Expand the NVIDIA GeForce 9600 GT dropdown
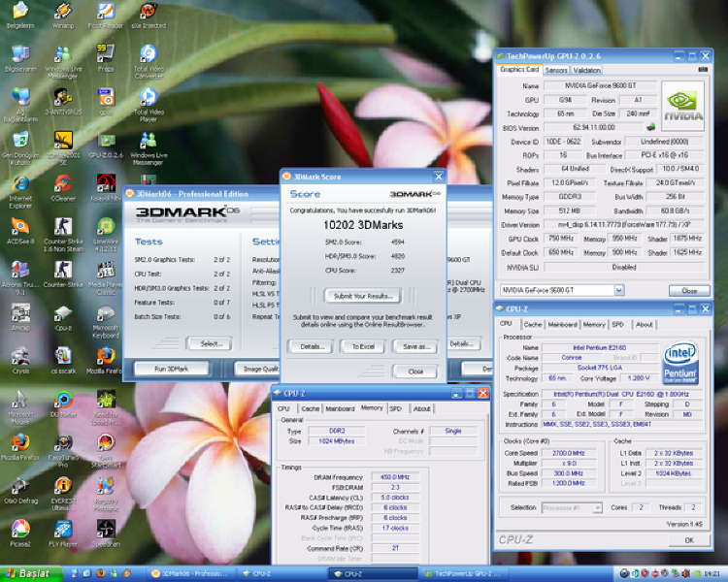Screen dimensions: 728x582 click(x=619, y=290)
